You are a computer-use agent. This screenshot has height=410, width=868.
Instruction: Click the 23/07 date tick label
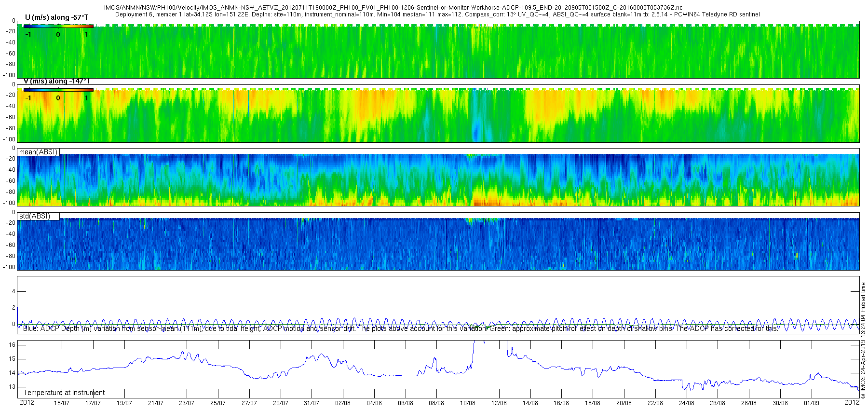(x=187, y=403)
